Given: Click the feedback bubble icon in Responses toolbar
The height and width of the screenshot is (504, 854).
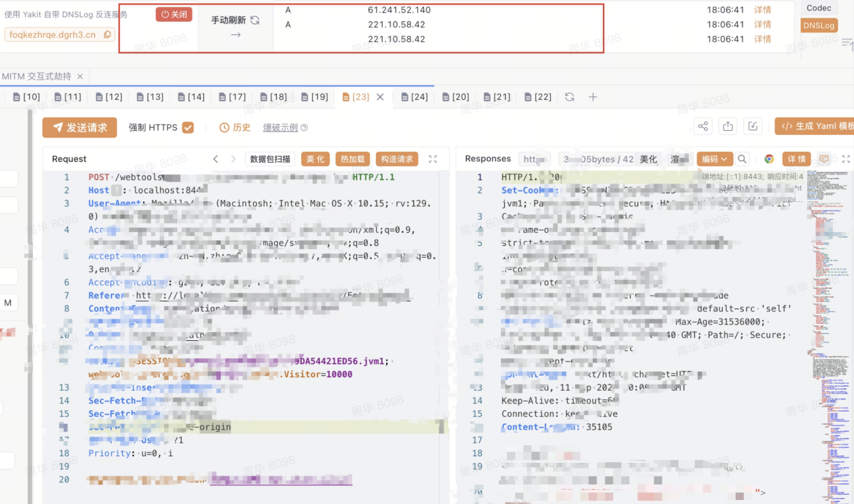Looking at the screenshot, I should pyautogui.click(x=825, y=159).
